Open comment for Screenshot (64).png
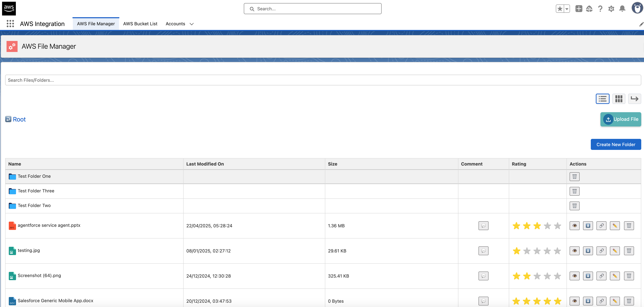Viewport: 644px width, 307px height. tap(484, 276)
